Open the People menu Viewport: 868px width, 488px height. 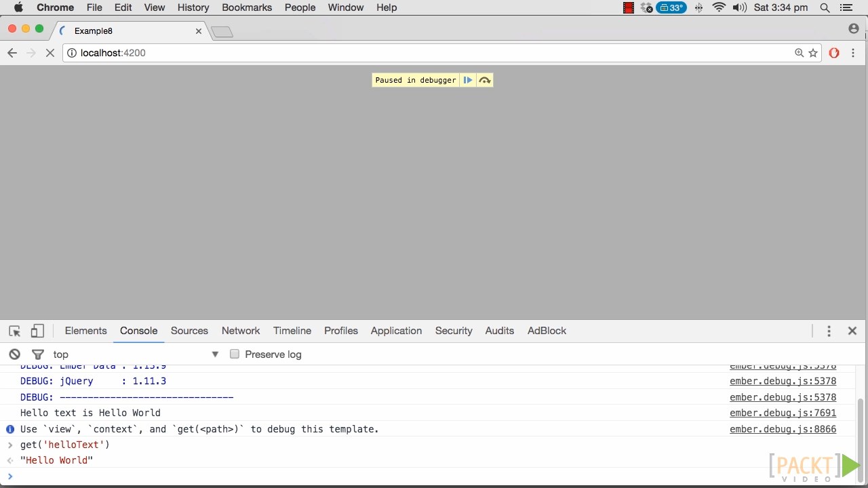(300, 7)
